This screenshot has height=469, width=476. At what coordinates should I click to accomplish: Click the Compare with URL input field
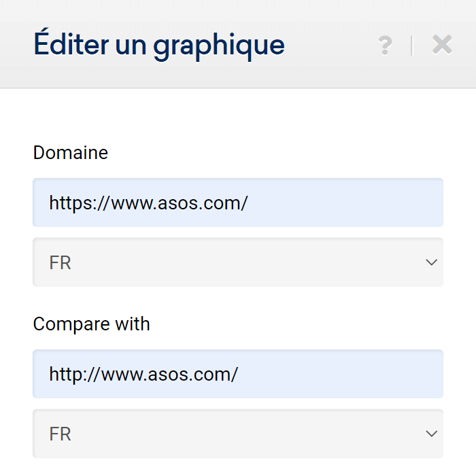[x=238, y=374]
